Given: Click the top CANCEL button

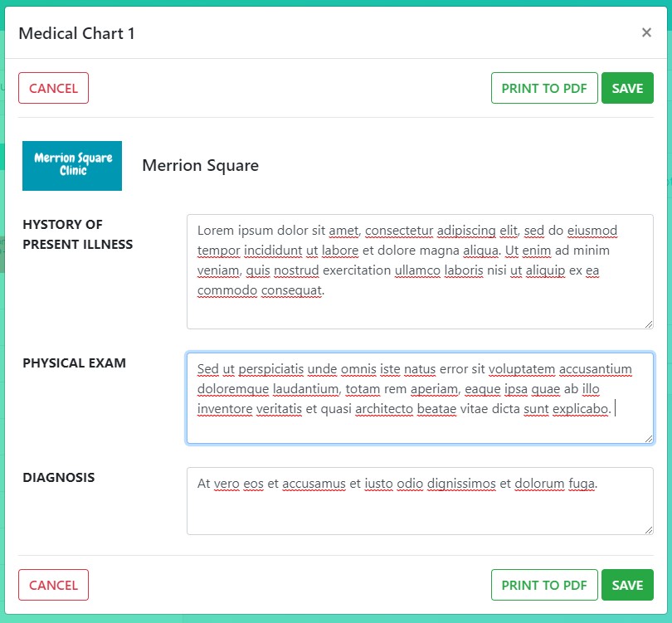Looking at the screenshot, I should coord(53,88).
